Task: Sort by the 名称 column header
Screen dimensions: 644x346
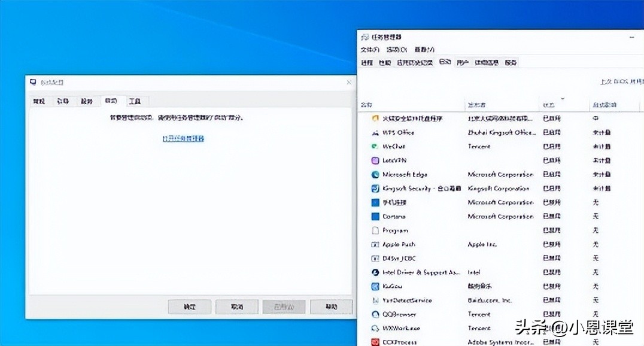Action: (412, 105)
